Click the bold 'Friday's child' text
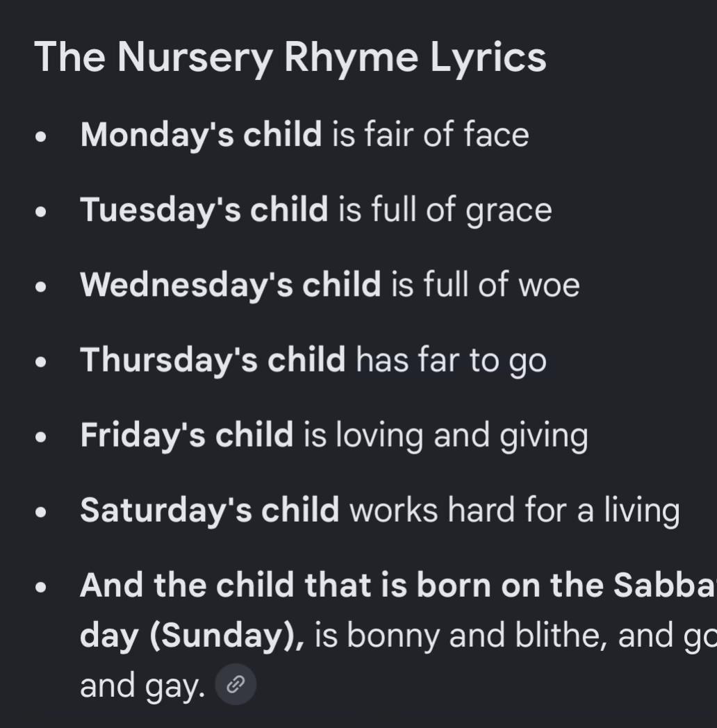Screen dimensions: 717x728 click(x=187, y=436)
